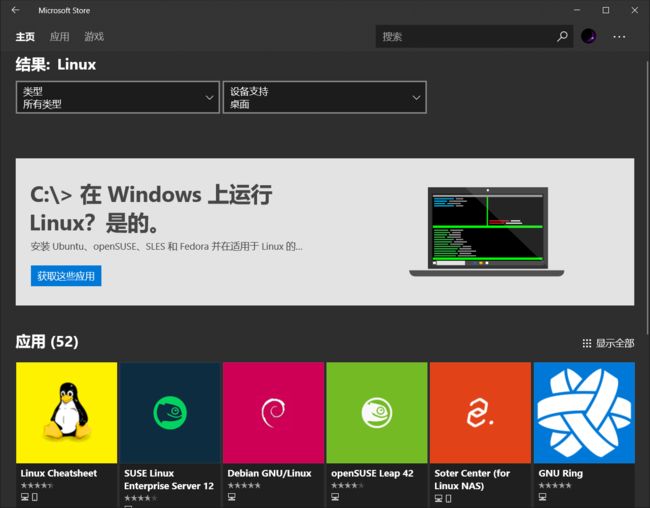
Task: Click the mobile device icon under Soter Center
Action: 449,498
